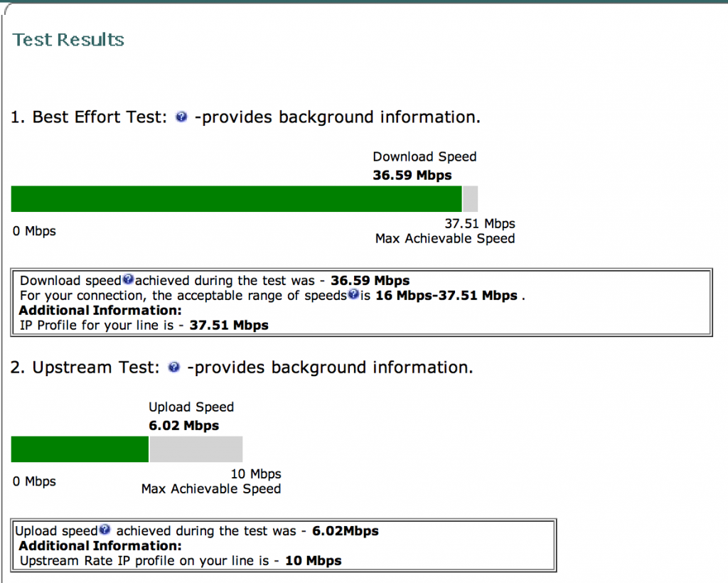Open the help icon after 'range of speeds'
728x583 pixels.
(x=353, y=294)
